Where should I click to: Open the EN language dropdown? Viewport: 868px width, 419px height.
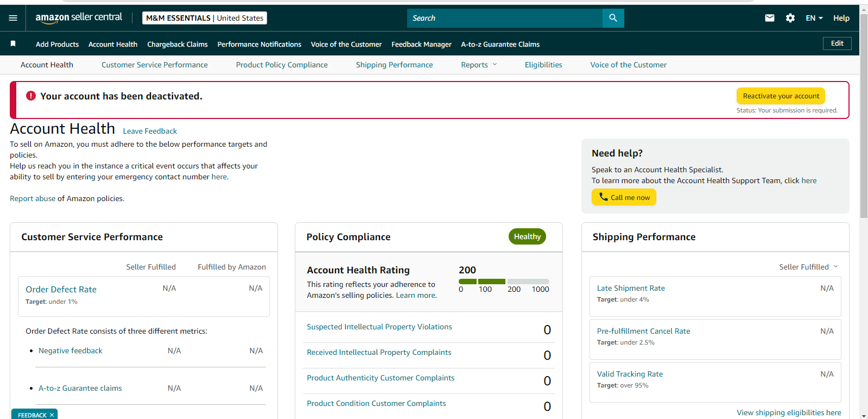(x=814, y=18)
